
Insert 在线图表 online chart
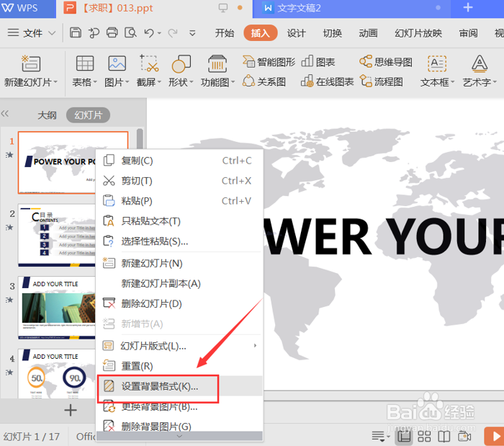(x=327, y=81)
